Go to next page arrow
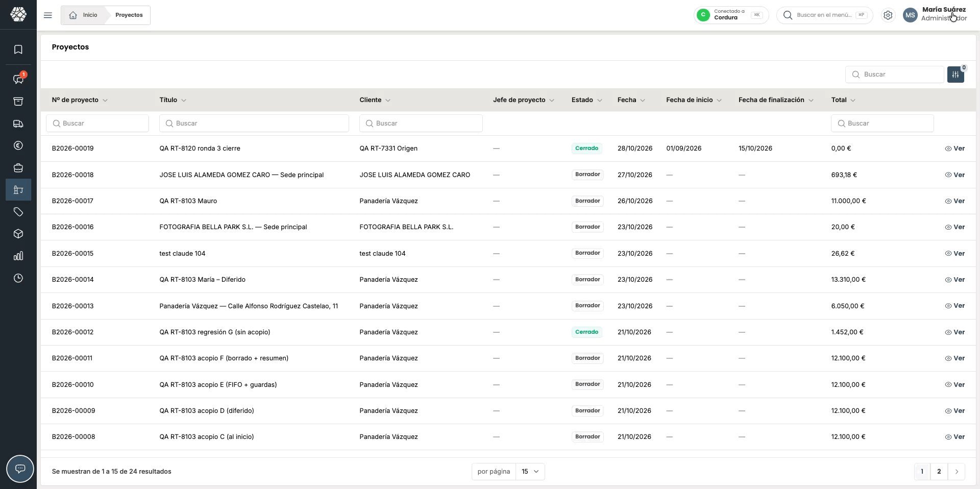Screen dimensions: 980x489 pyautogui.click(x=957, y=472)
